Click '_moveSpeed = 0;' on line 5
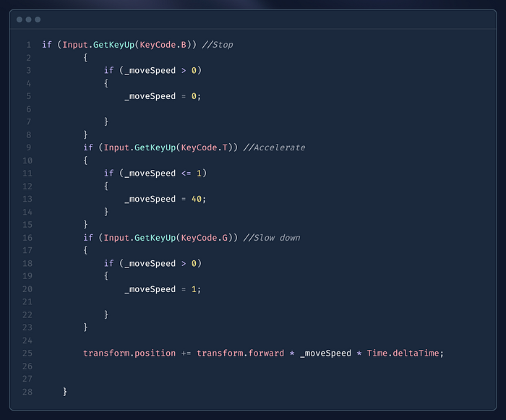The height and width of the screenshot is (420, 506). [x=163, y=96]
